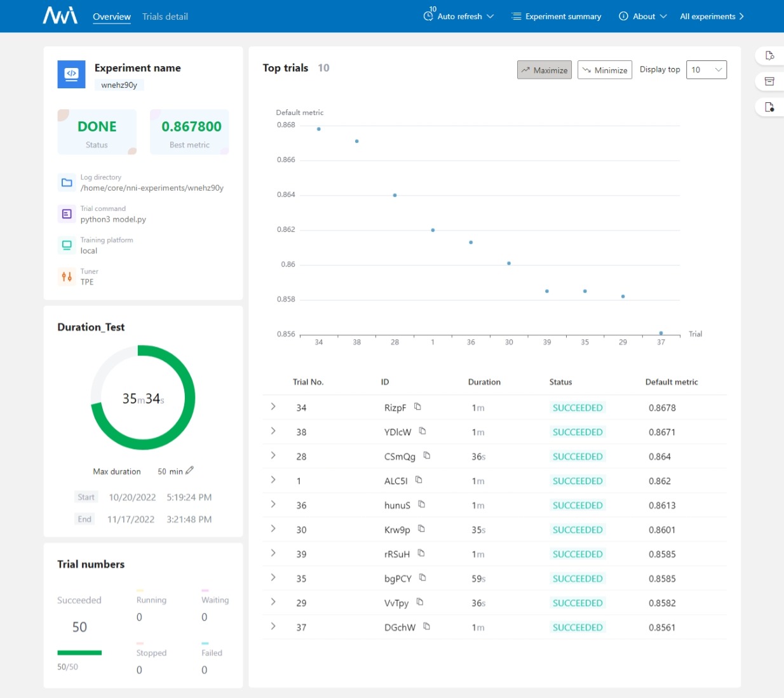The width and height of the screenshot is (784, 698).
Task: Go to All experiments page
Action: point(712,16)
